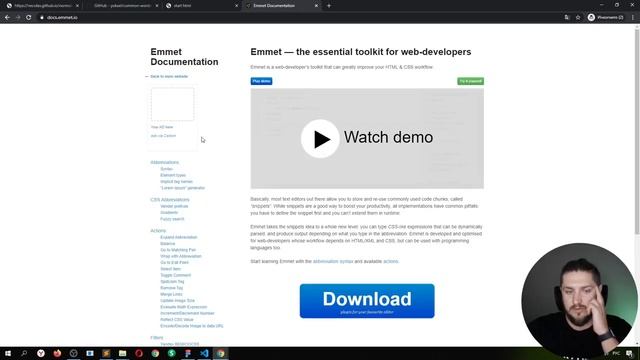
Task: Open the Abbreviations sidebar section
Action: 164,162
